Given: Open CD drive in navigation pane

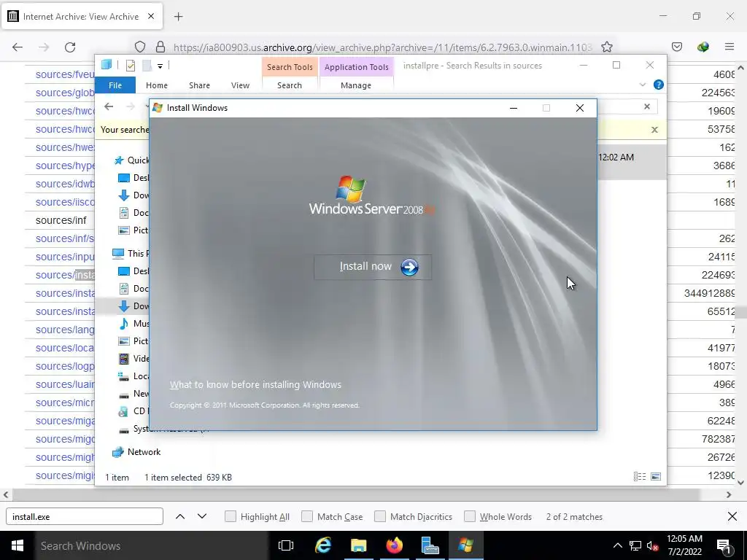Looking at the screenshot, I should pyautogui.click(x=134, y=411).
